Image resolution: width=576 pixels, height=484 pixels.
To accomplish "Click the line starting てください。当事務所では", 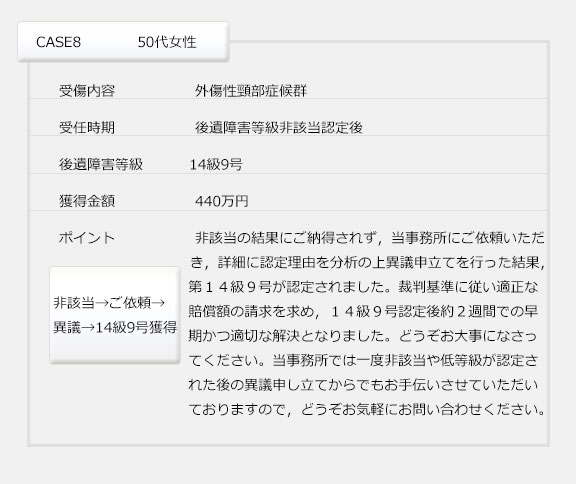I will pyautogui.click(x=363, y=360).
